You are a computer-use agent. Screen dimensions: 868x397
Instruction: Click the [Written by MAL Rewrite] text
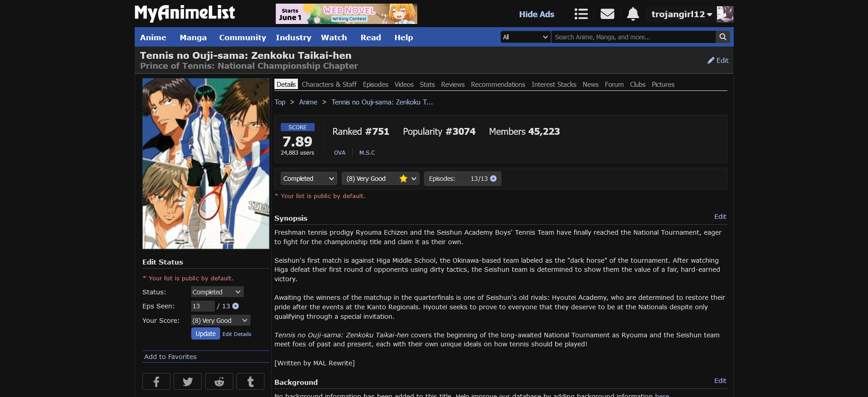[x=315, y=363]
